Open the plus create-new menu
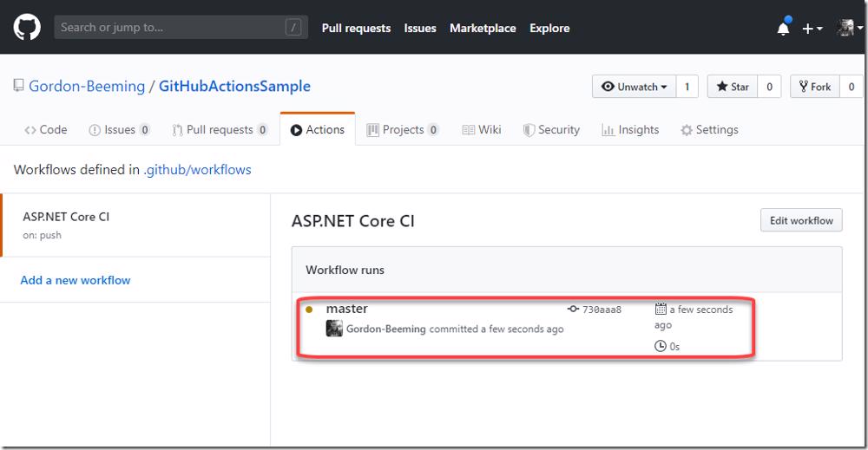The width and height of the screenshot is (868, 450). coord(812,29)
